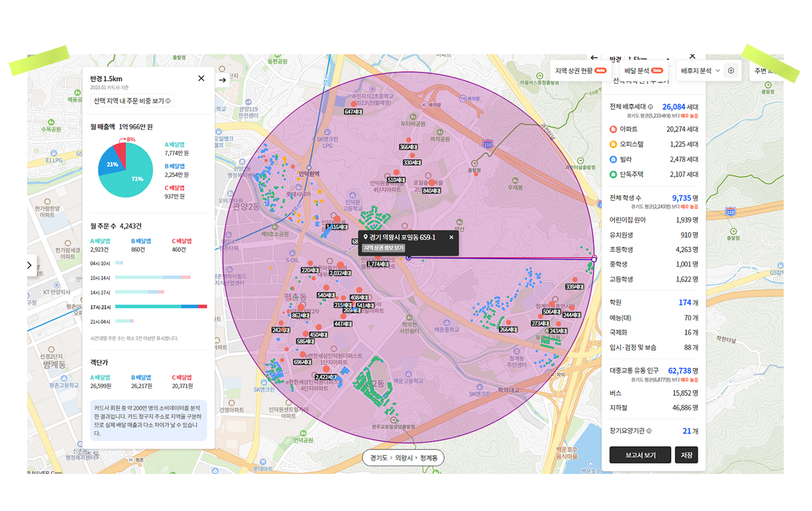This screenshot has height=511, width=812.
Task: Expand the 배후지 분석 dropdown
Action: tap(700, 71)
